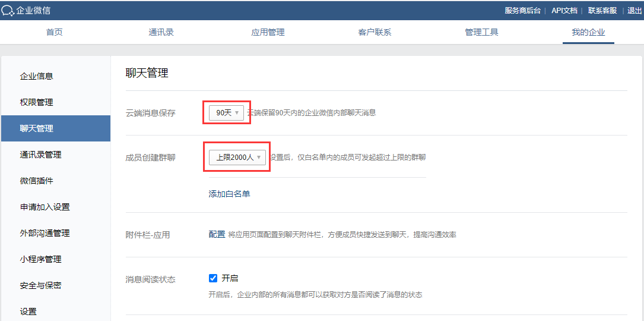Click 联系客服 in the header

tap(602, 11)
